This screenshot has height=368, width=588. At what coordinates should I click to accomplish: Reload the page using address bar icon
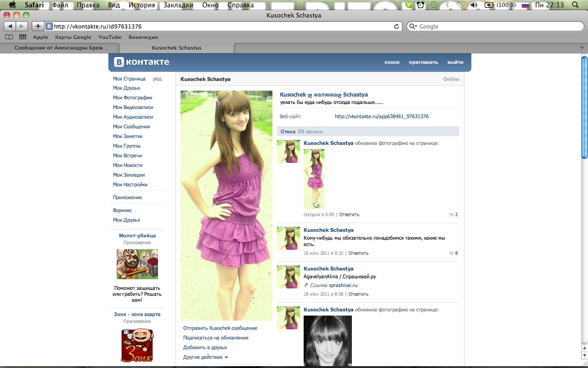coord(396,26)
